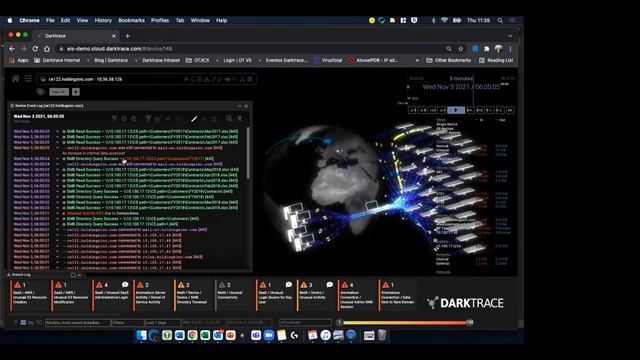This screenshot has width=640, height=360.
Task: Open the AbuseIPDB bookmark
Action: click(373, 60)
